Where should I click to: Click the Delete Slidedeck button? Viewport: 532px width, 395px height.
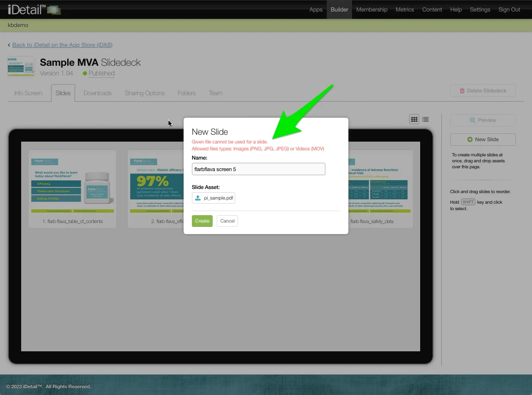click(x=483, y=91)
